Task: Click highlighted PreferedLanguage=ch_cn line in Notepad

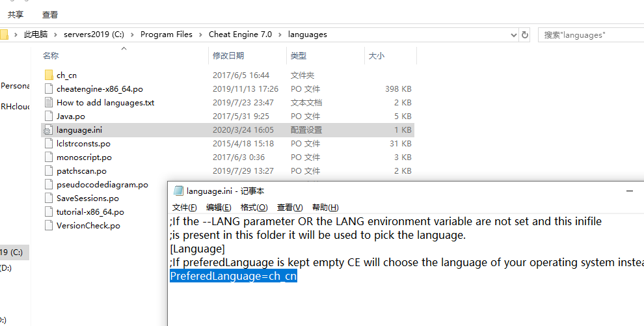Action: 234,276
